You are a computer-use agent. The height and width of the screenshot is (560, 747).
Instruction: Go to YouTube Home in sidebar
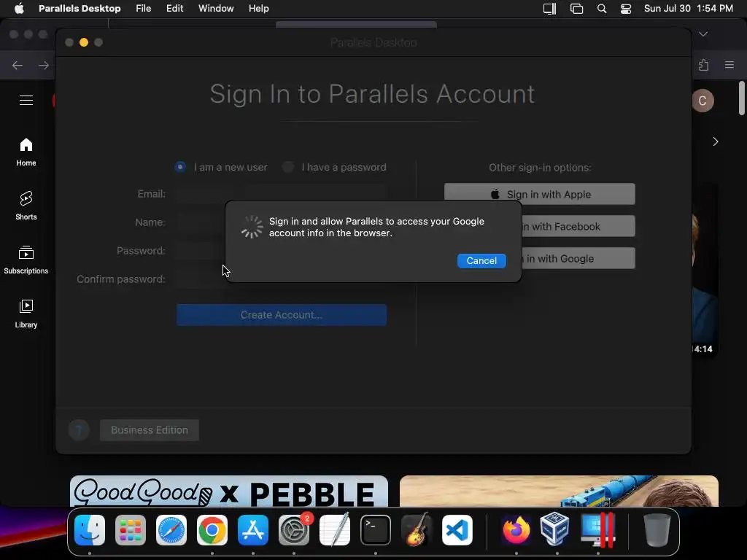coord(26,152)
